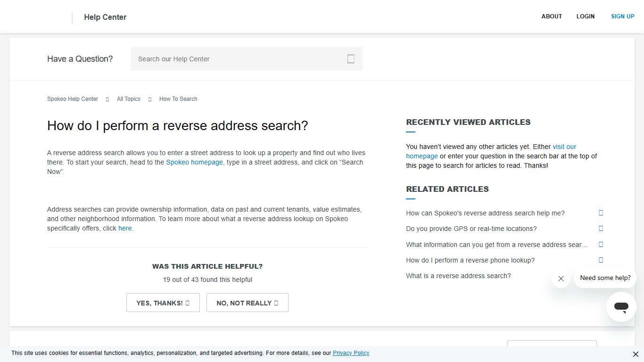This screenshot has height=362, width=644.
Task: Dismiss the Need some help tooltip with X icon
Action: click(x=561, y=279)
